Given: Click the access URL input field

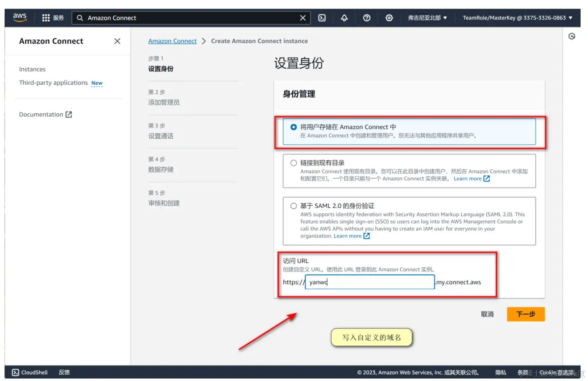Looking at the screenshot, I should tap(370, 282).
